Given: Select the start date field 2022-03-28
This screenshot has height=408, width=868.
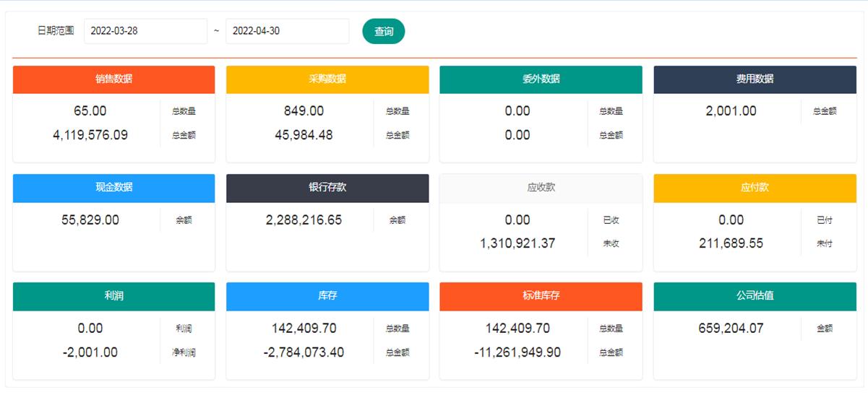Looking at the screenshot, I should 146,31.
